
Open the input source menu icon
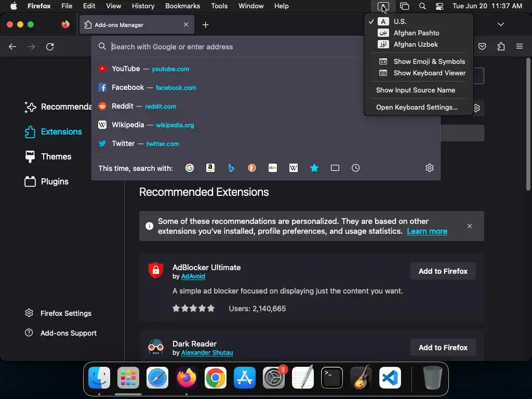[383, 6]
